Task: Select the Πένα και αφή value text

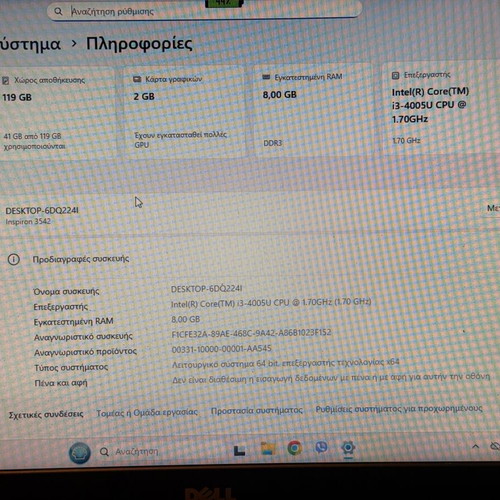Action: tap(331, 378)
